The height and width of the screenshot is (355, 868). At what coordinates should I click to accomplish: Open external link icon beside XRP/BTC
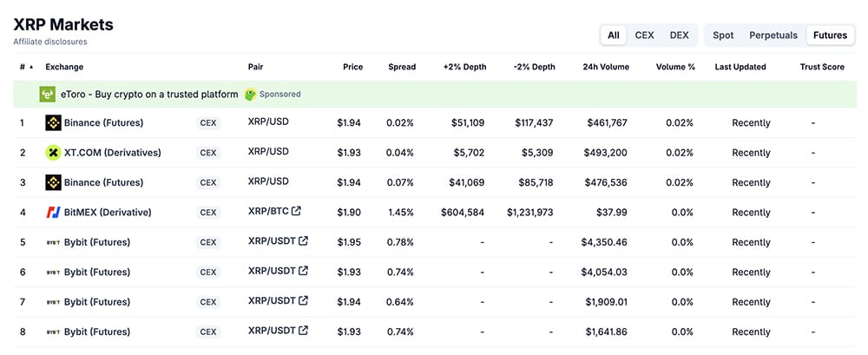[x=297, y=211]
